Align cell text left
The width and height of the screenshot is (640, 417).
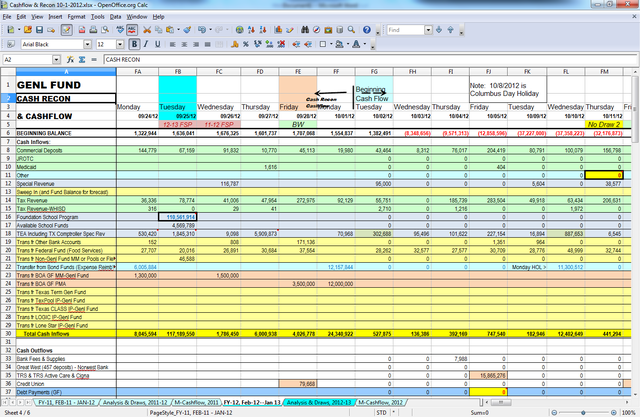pyautogui.click(x=173, y=44)
